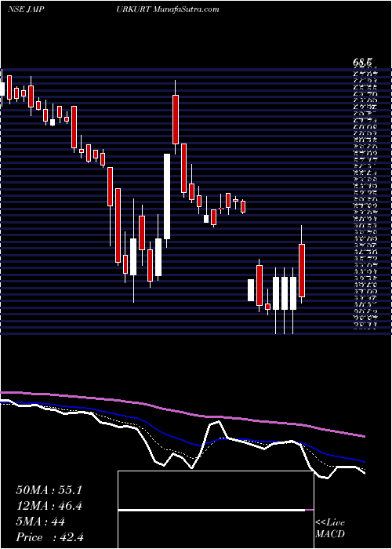Click the white MACD box outline
This screenshot has width=392, height=549.
216,510
